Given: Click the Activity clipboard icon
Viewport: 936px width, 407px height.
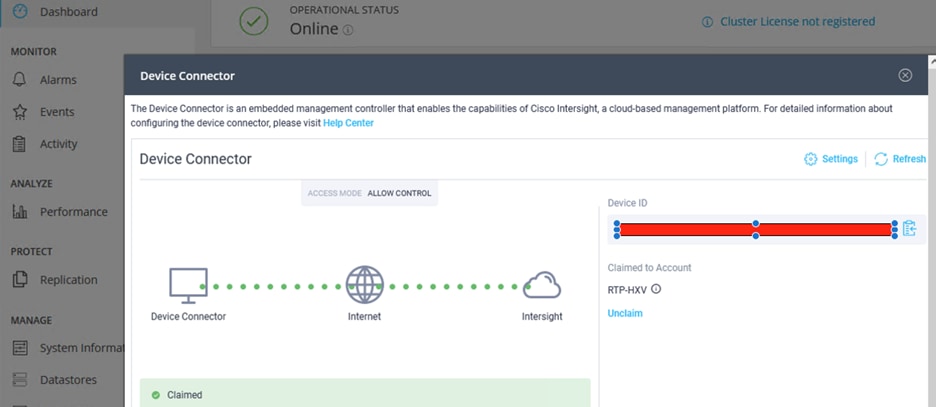Looking at the screenshot, I should (x=20, y=144).
